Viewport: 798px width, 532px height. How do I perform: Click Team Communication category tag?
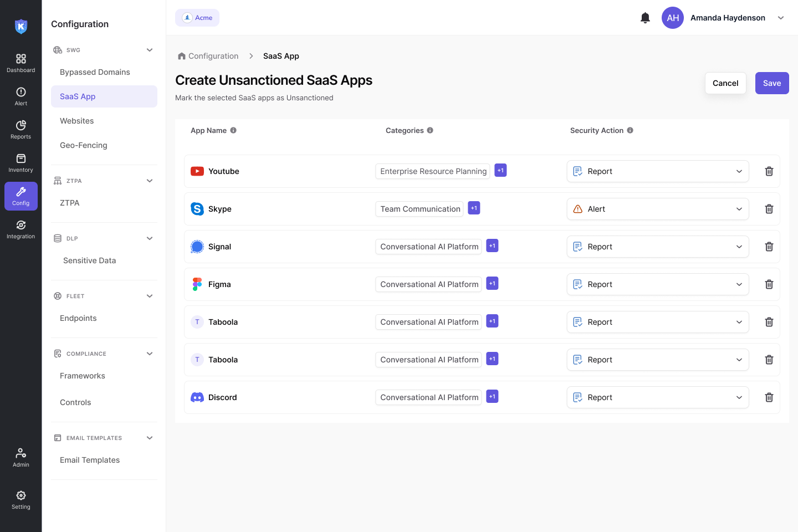pos(420,209)
